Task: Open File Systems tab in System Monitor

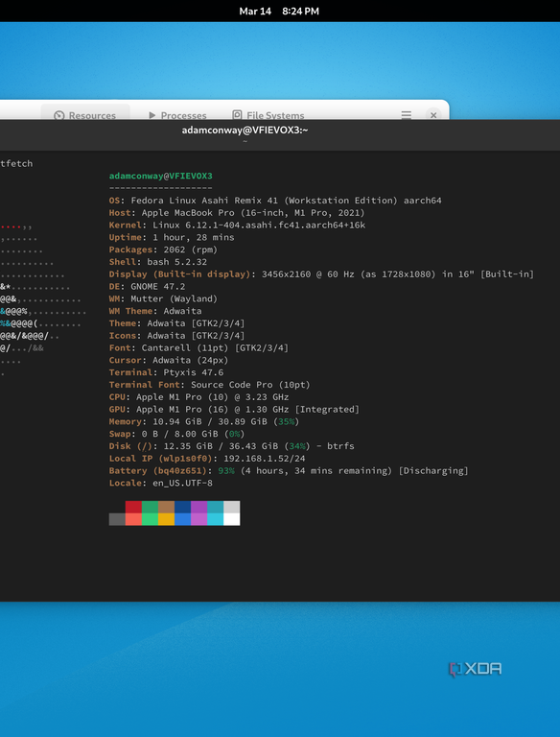Action: [268, 115]
